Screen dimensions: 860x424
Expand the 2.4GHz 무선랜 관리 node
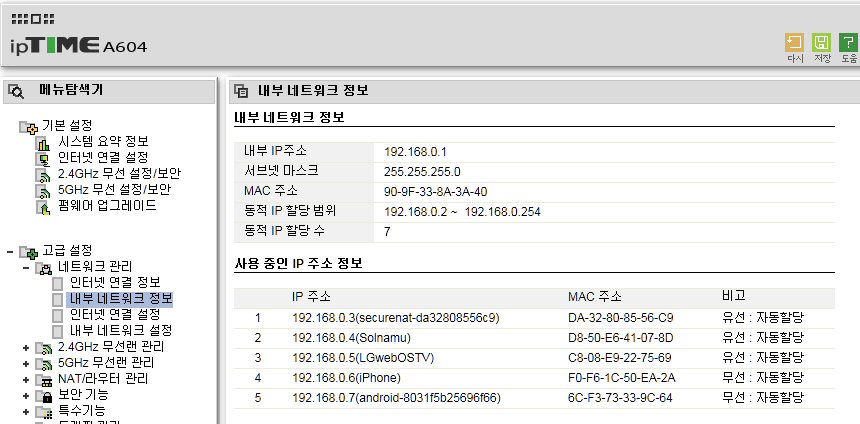pos(26,348)
